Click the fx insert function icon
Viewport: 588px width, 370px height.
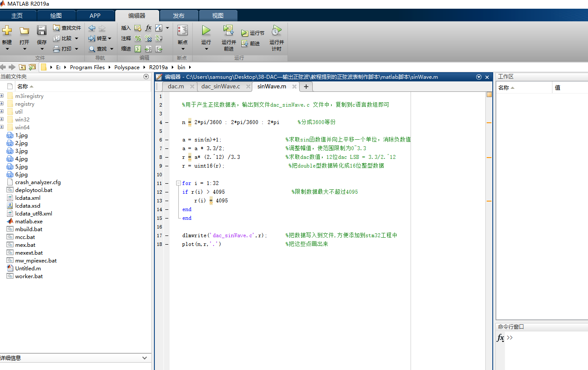[148, 28]
